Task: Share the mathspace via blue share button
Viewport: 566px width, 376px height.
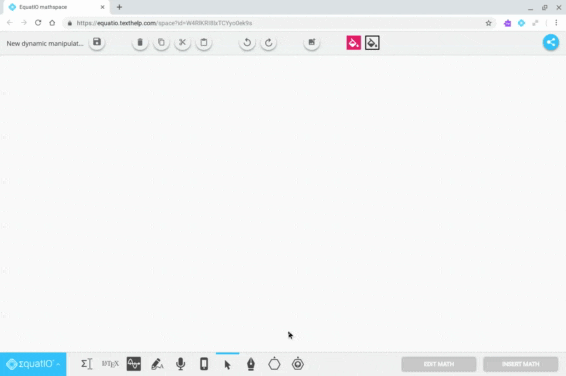Action: tap(551, 43)
